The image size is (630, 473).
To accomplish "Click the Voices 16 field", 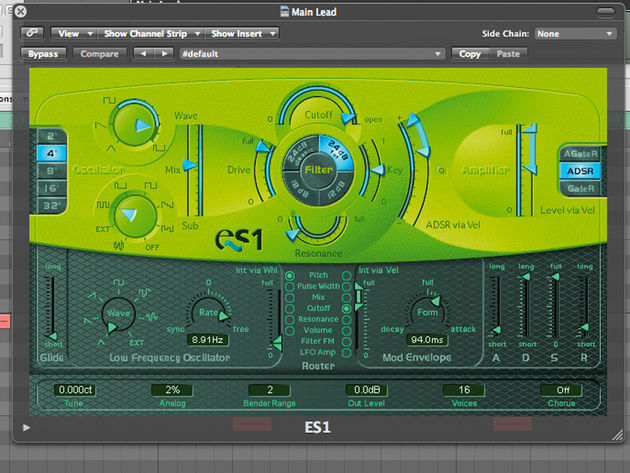I will tap(464, 390).
